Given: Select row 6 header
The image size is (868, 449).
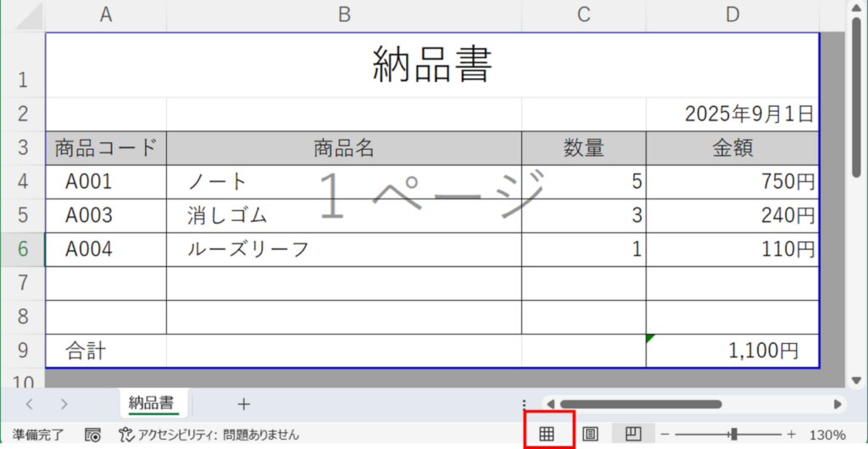Looking at the screenshot, I should tap(22, 249).
